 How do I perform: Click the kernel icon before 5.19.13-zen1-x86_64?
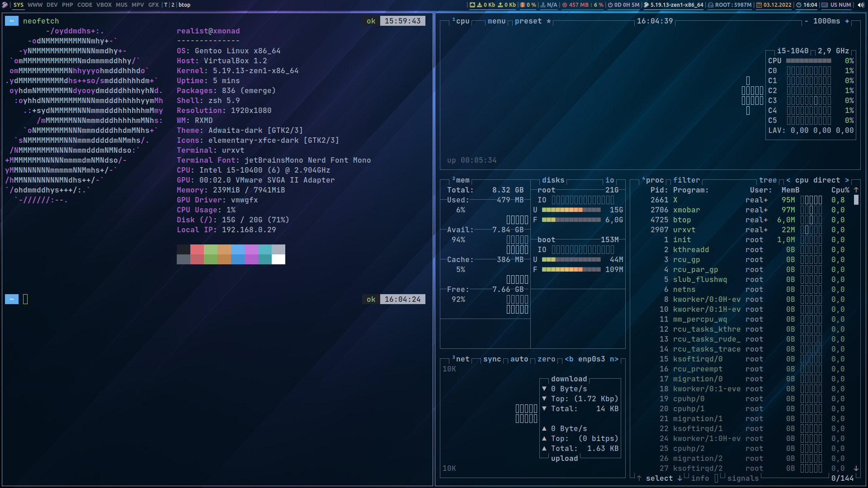tap(646, 5)
